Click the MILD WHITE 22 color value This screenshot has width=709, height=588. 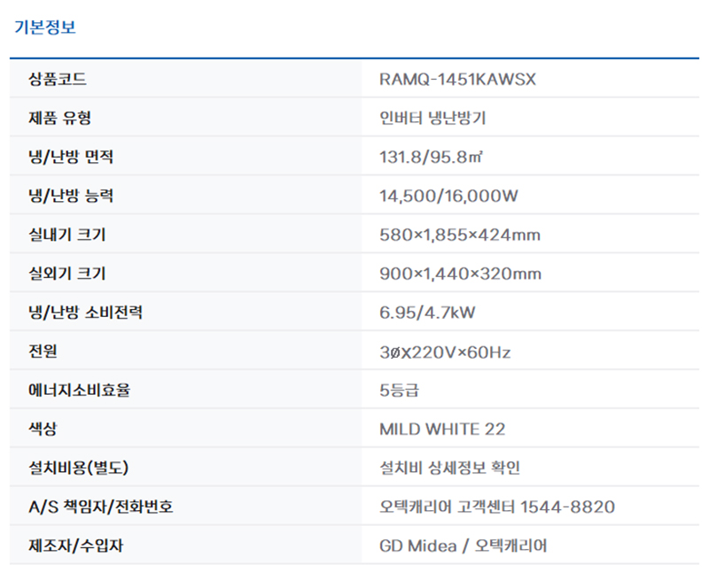442,429
